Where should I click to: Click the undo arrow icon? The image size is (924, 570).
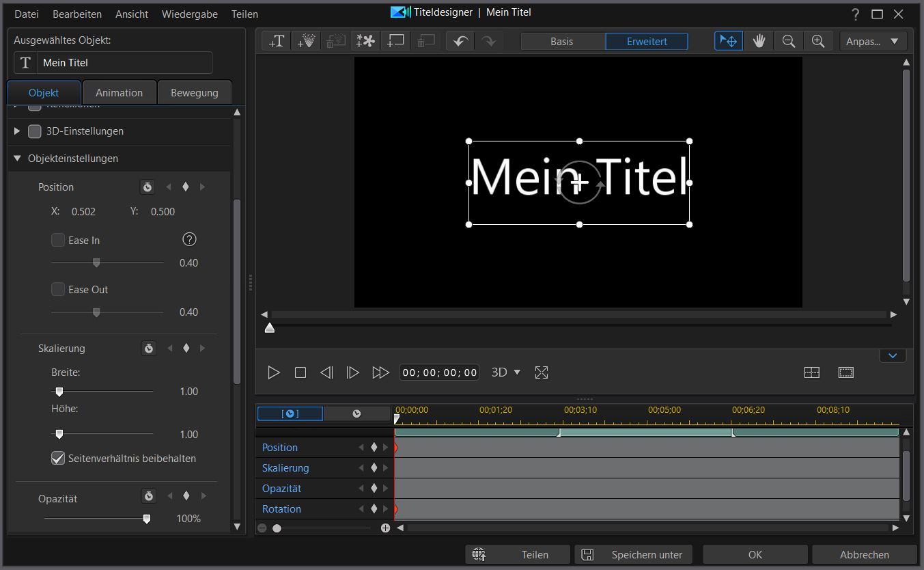(460, 41)
